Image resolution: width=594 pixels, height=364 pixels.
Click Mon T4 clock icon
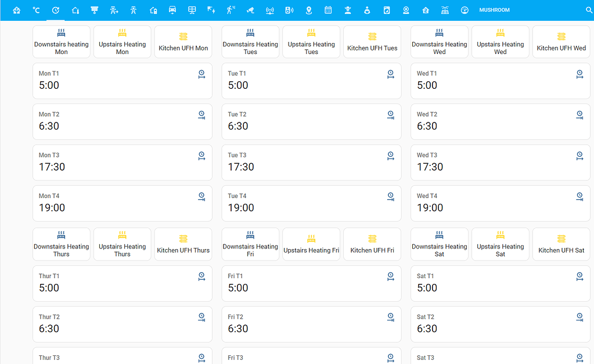point(201,197)
